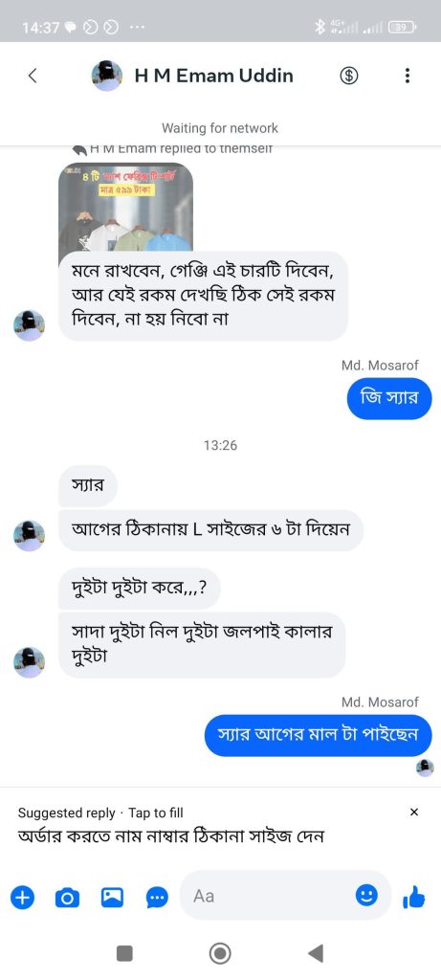Open the photo gallery icon

tap(112, 898)
